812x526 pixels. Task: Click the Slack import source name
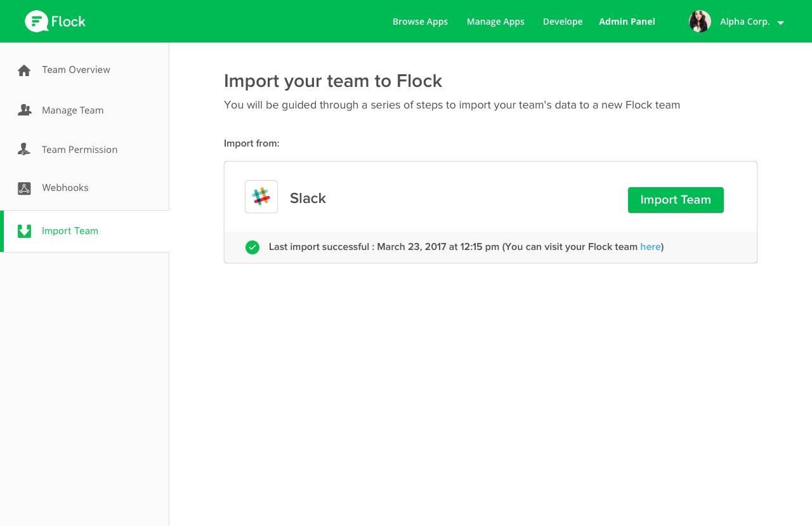pos(308,199)
